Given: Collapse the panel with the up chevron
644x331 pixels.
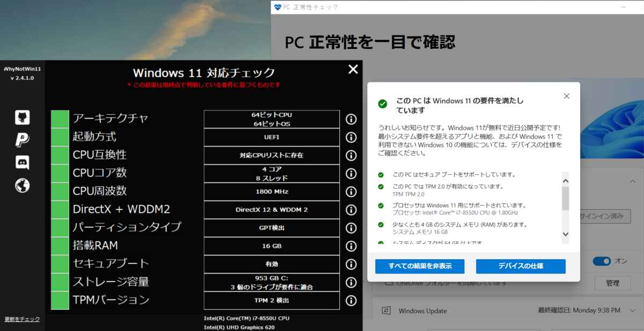Looking at the screenshot, I should pos(632,182).
